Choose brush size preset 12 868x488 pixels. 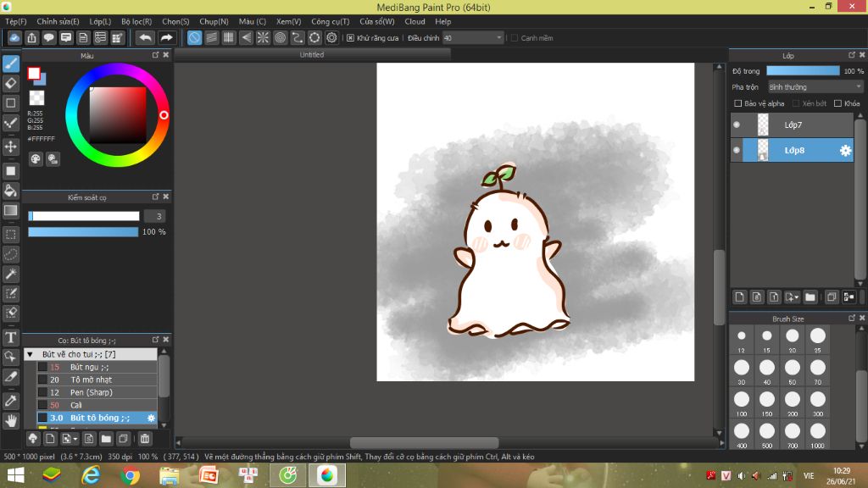coord(741,339)
